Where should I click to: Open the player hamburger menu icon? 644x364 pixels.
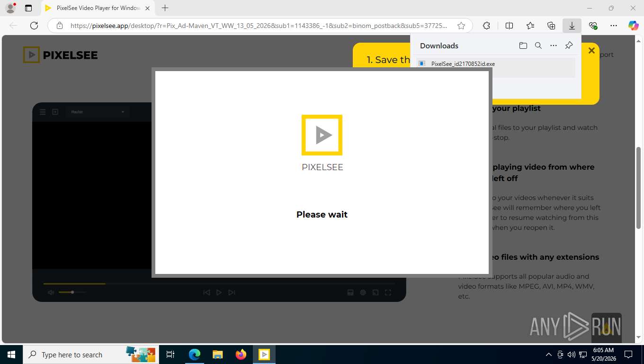(x=43, y=112)
